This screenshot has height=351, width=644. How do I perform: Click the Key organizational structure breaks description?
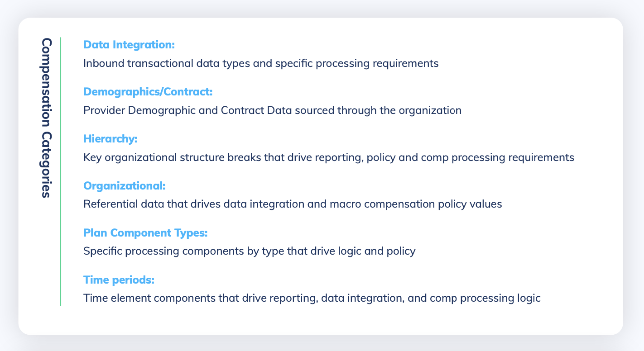tap(329, 157)
